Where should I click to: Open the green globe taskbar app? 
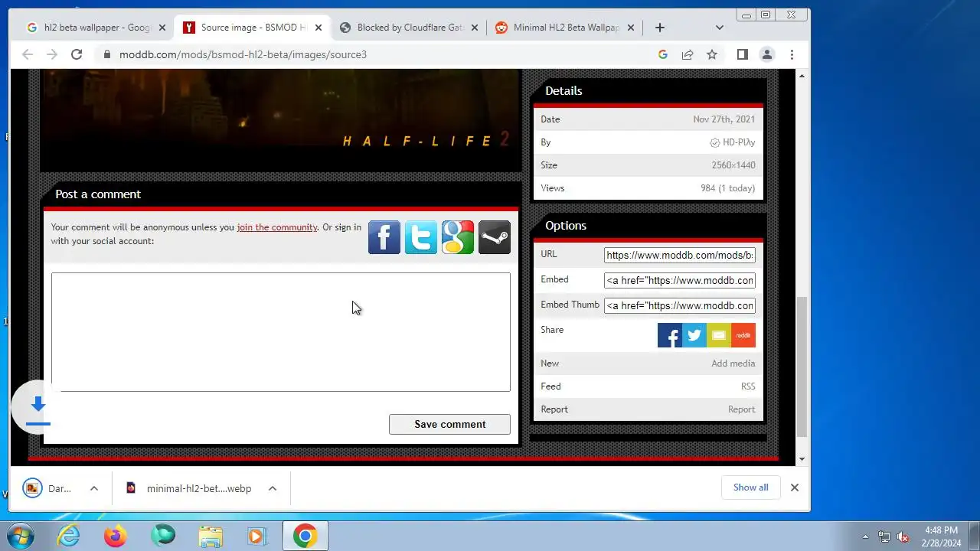163,536
